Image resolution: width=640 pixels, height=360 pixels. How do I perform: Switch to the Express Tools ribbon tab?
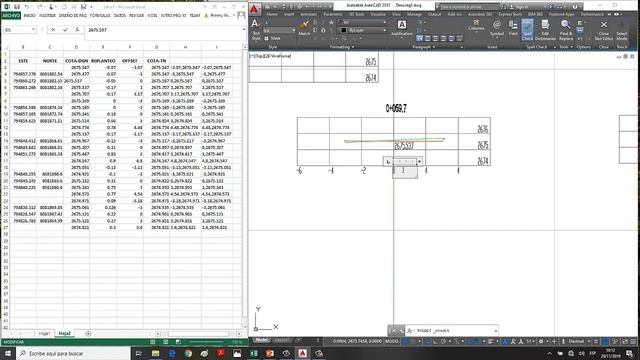click(509, 14)
